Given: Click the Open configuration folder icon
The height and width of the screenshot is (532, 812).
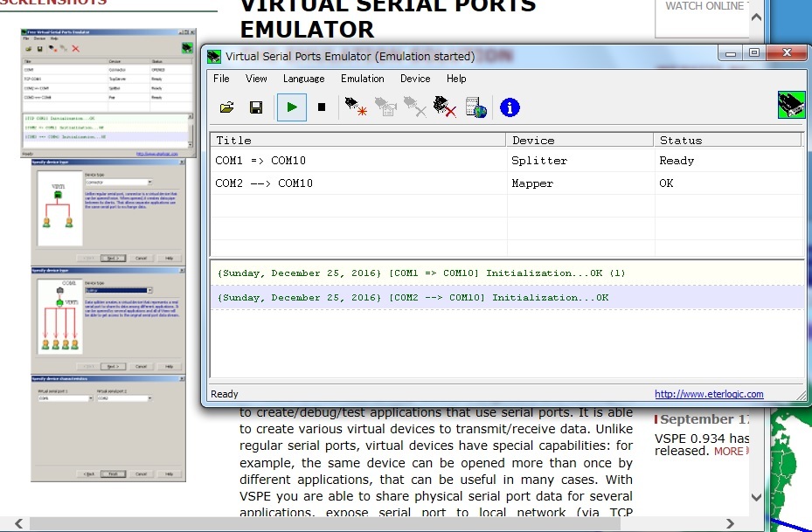Looking at the screenshot, I should (x=226, y=107).
